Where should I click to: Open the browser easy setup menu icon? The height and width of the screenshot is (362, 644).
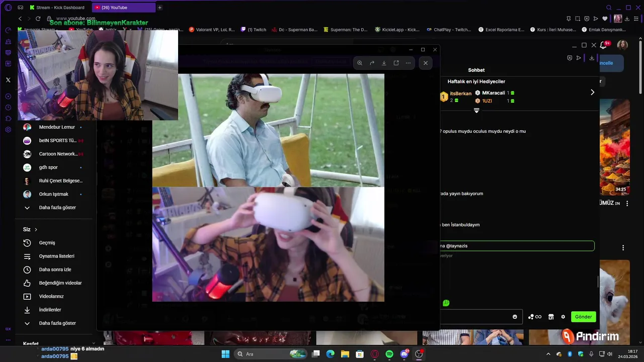636,19
